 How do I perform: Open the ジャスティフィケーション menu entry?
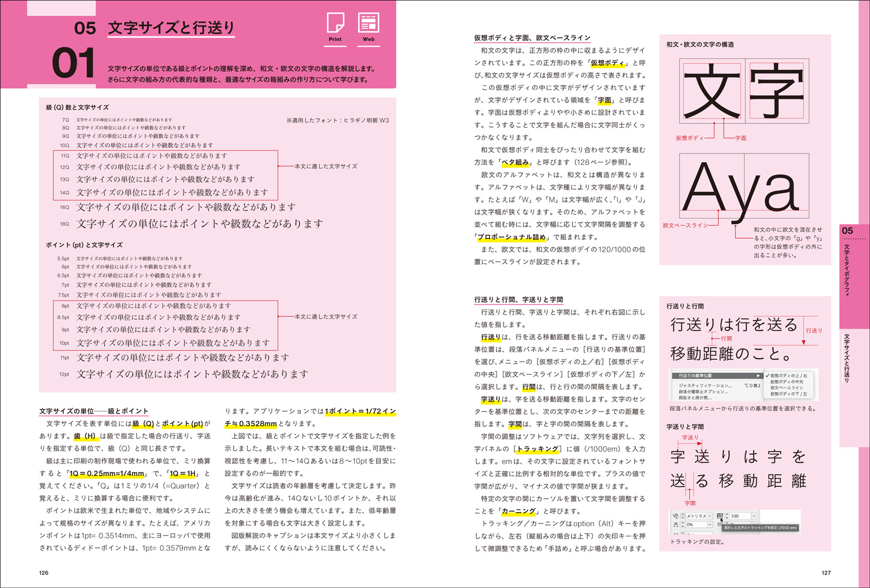tap(705, 385)
